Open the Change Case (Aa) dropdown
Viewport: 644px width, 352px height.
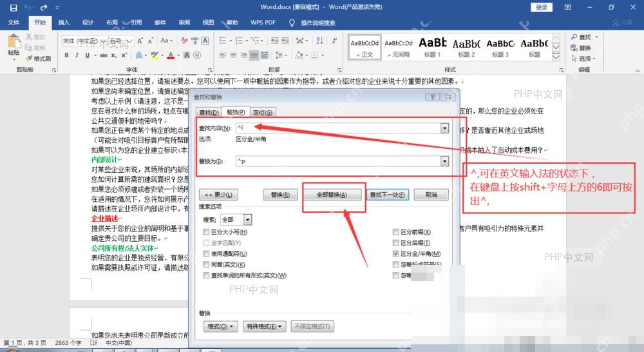point(166,41)
